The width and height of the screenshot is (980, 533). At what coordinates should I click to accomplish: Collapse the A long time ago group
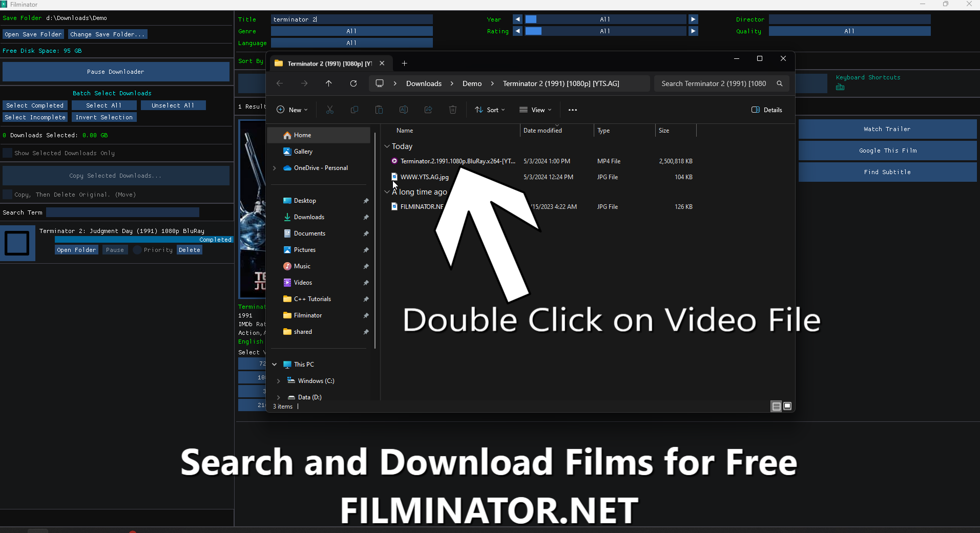[387, 192]
